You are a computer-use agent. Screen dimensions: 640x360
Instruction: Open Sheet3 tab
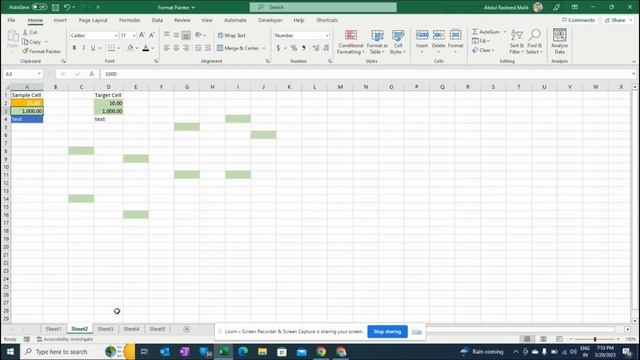(105, 329)
